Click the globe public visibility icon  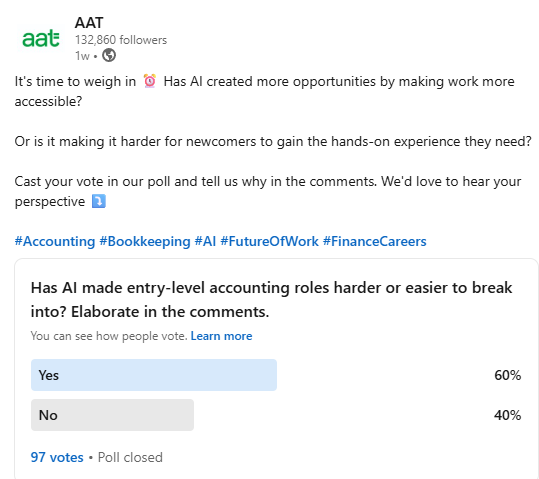pos(109,55)
